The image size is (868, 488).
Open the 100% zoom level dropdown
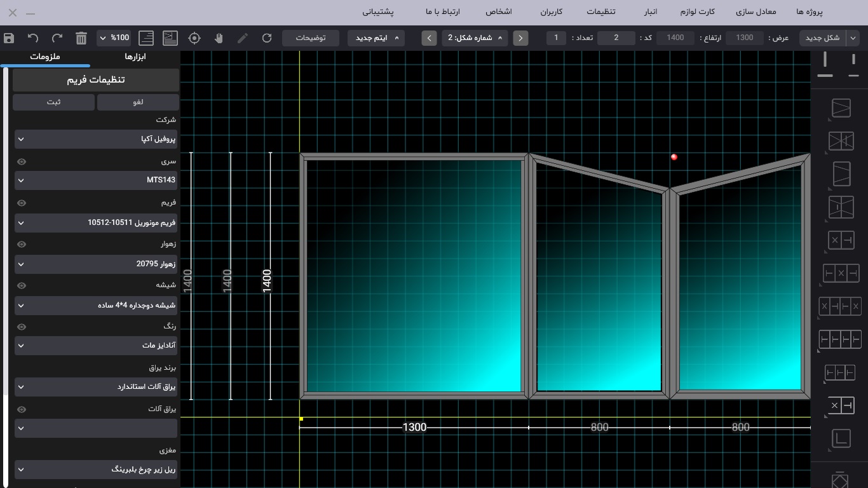click(114, 38)
